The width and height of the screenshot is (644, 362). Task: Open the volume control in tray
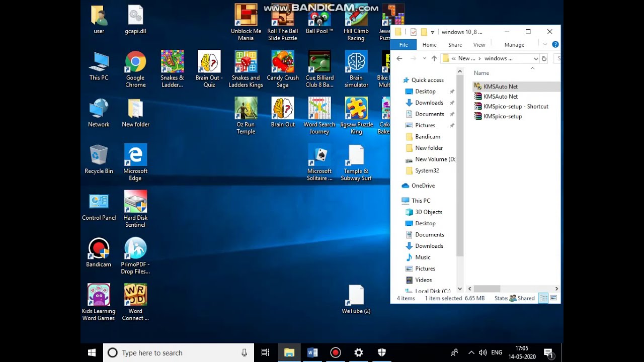click(x=482, y=353)
